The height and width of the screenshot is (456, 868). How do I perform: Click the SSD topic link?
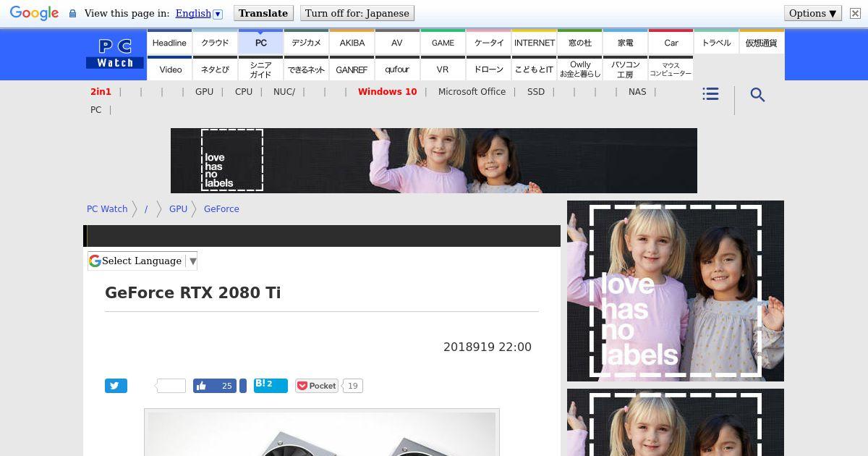pyautogui.click(x=536, y=91)
